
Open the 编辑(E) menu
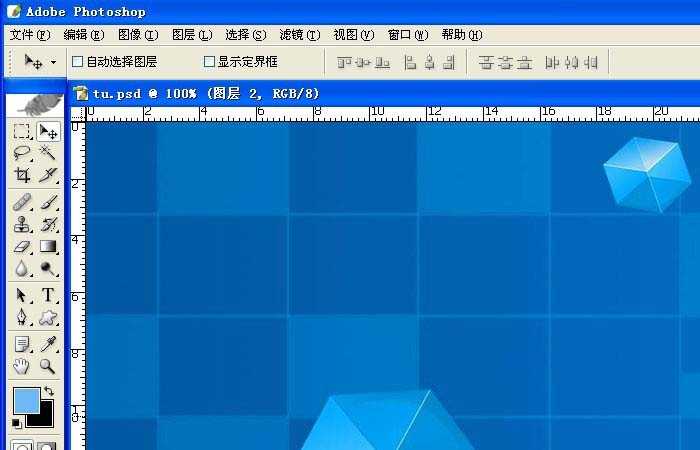tap(84, 35)
